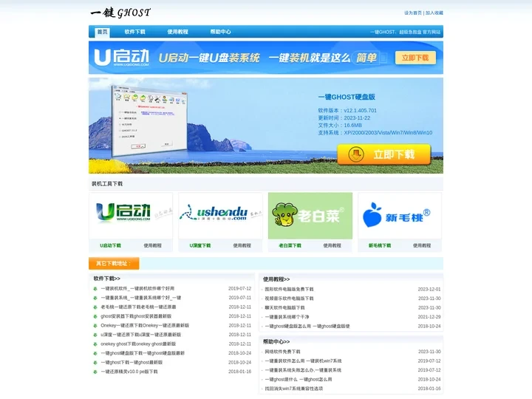Image resolution: width=532 pixels, height=399 pixels.
Task: Open tutorial 一键重装系统哪个干净
Action: pos(287,316)
